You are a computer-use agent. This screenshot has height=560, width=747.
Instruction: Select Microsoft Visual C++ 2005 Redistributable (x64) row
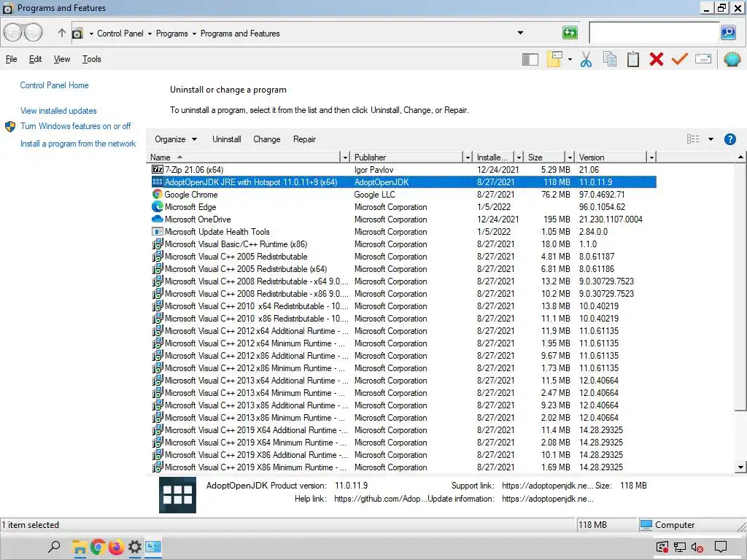(x=403, y=268)
